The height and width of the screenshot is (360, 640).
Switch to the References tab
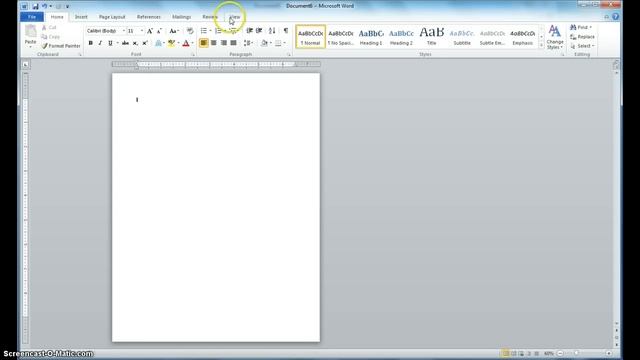pos(149,17)
